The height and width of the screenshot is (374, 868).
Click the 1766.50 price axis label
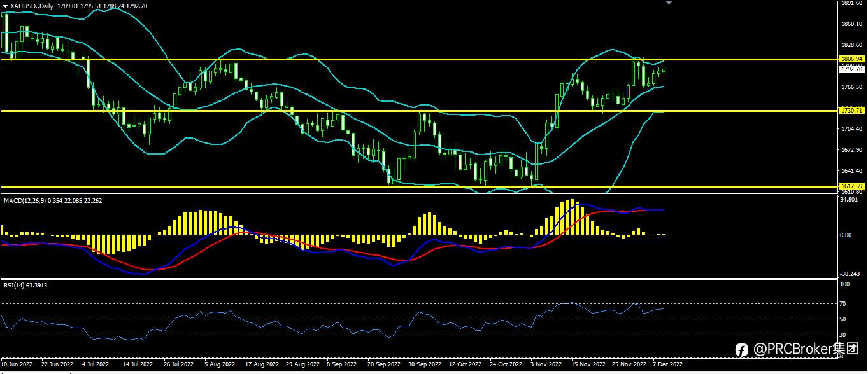point(851,87)
